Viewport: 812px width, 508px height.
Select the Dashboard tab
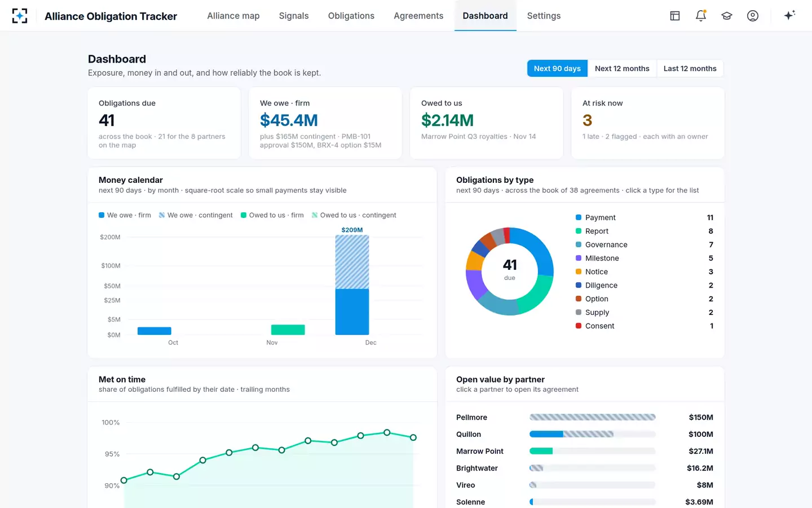point(486,16)
